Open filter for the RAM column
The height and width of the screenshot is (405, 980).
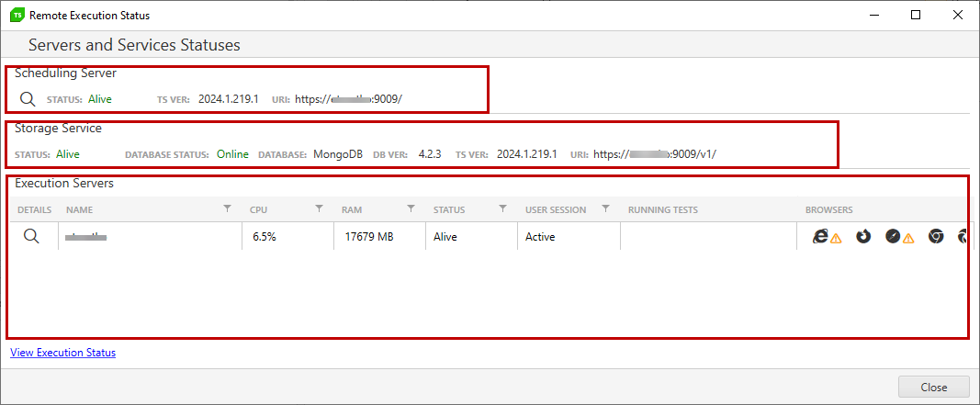click(x=411, y=208)
